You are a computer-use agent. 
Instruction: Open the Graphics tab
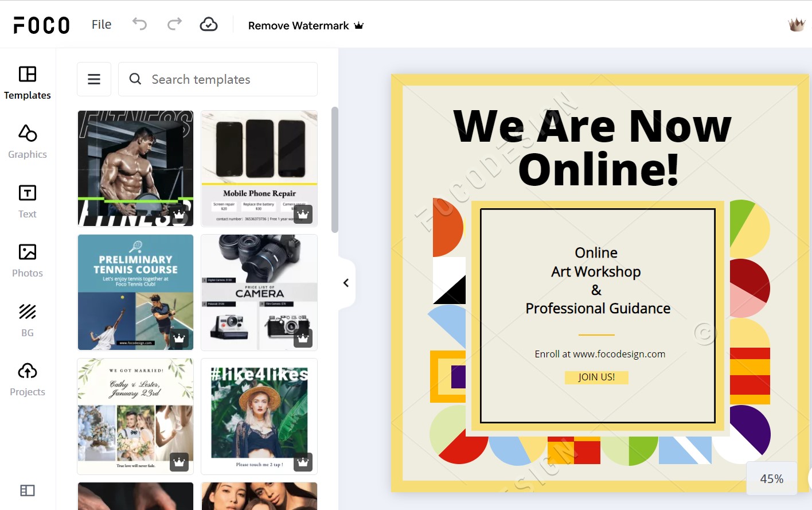28,142
